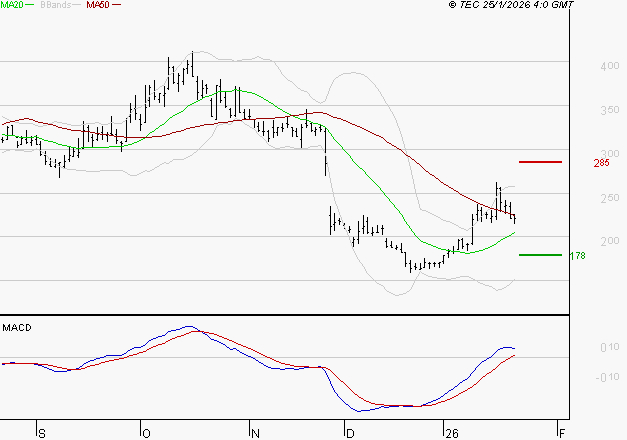This screenshot has height=440, width=627.
Task: Click the 350 price axis label
Action: (609, 110)
